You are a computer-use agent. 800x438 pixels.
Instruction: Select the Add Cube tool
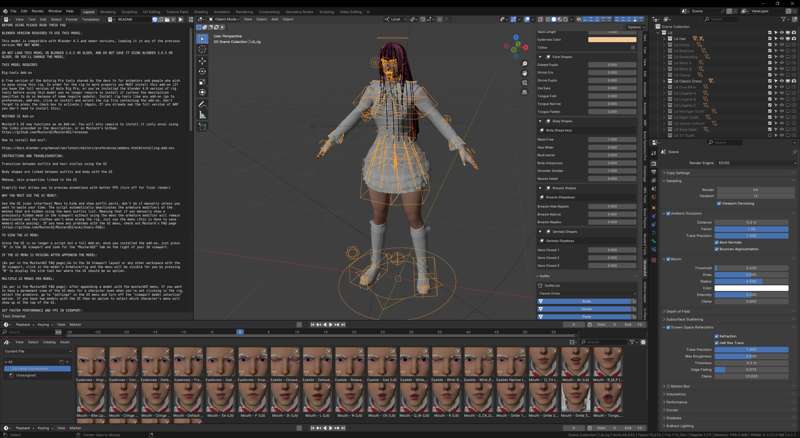tap(203, 126)
